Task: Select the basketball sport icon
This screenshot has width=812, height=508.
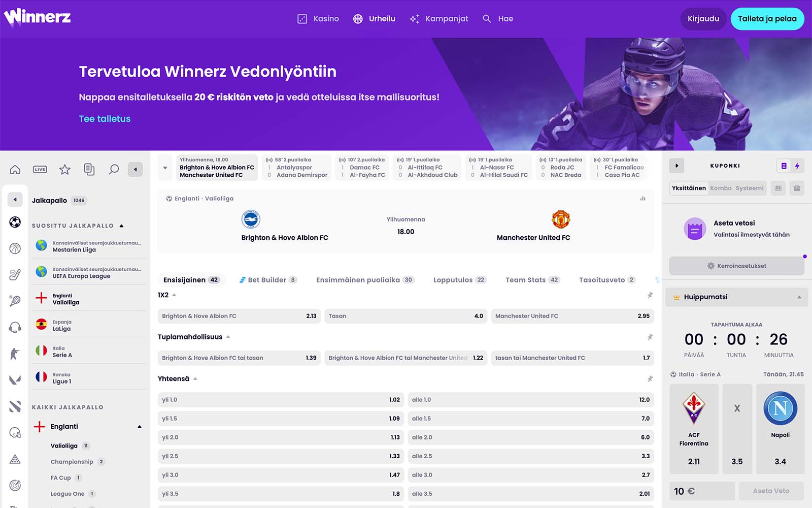Action: (15, 248)
